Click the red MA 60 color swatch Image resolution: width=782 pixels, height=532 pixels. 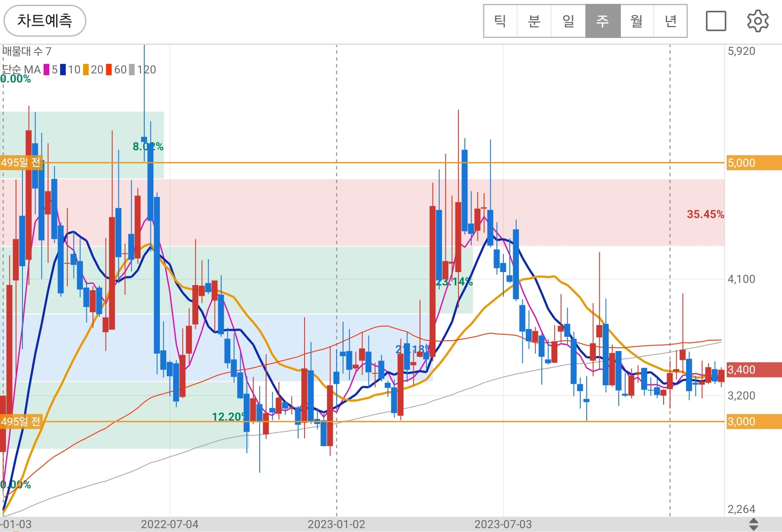point(109,70)
